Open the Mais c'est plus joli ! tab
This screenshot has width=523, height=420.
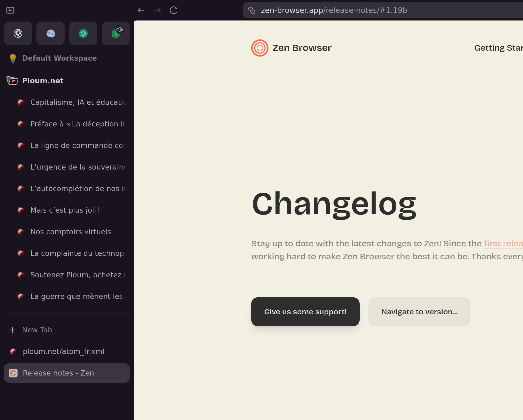[x=65, y=210]
